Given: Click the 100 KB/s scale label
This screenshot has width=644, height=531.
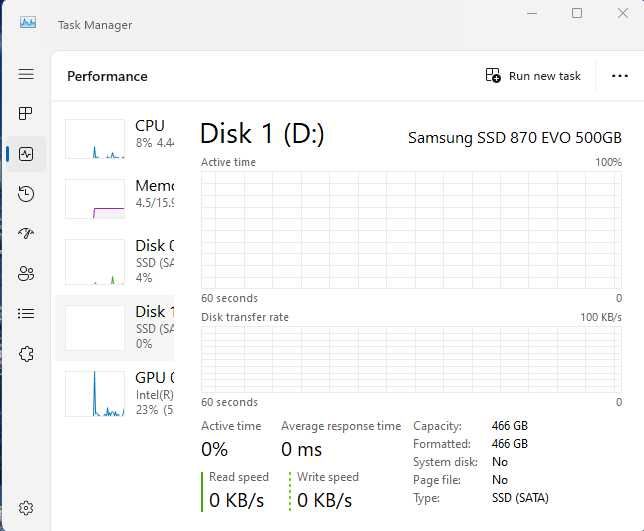Looking at the screenshot, I should [x=601, y=317].
